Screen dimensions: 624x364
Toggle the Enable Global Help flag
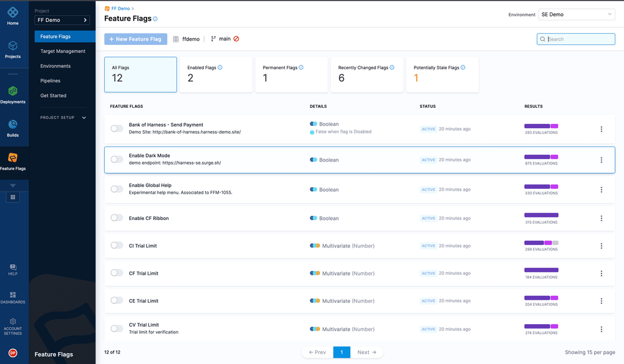[x=117, y=189]
